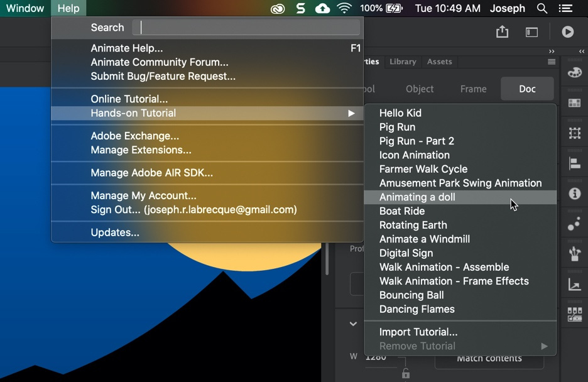Click the Help menu Search field
The width and height of the screenshot is (588, 382).
click(246, 28)
